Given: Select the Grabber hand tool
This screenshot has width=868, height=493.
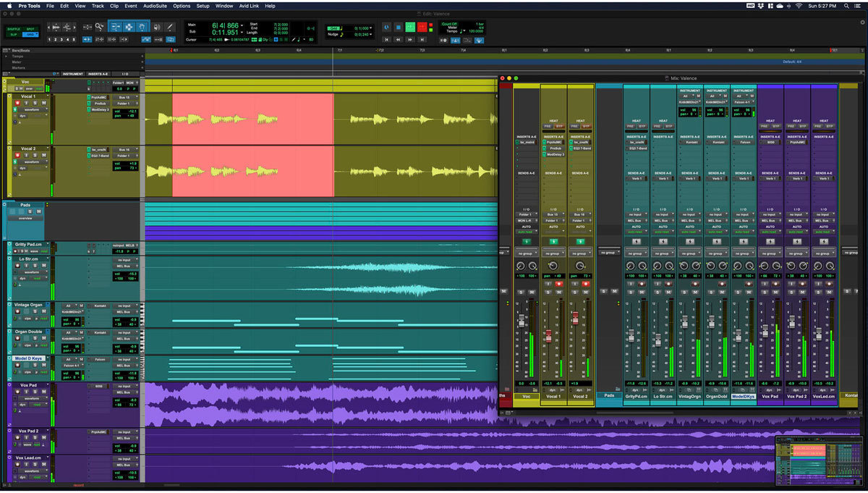Looking at the screenshot, I should 143,27.
